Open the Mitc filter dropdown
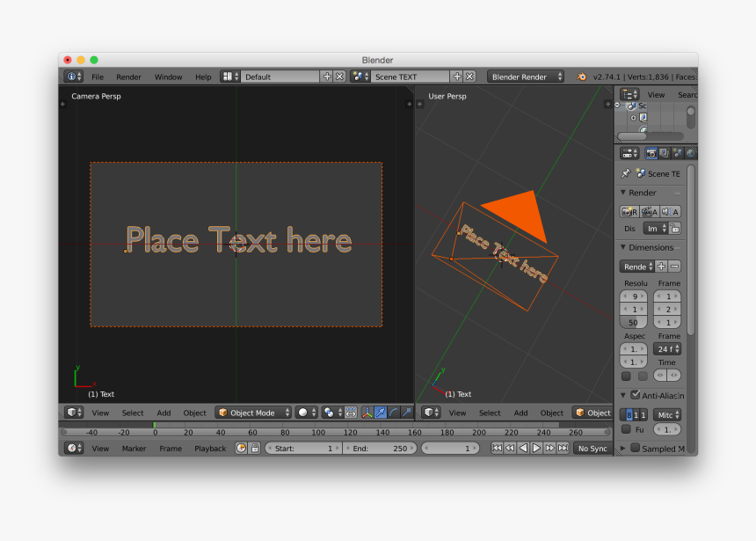 click(667, 414)
